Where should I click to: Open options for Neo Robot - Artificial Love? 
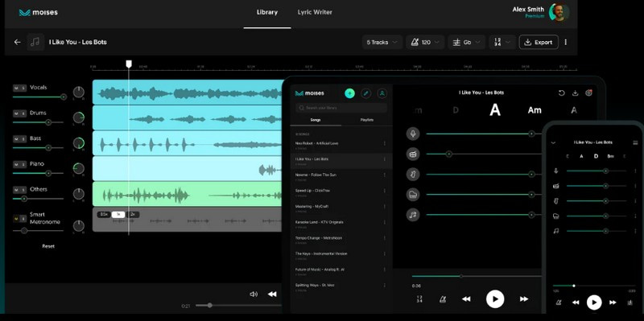pyautogui.click(x=385, y=143)
